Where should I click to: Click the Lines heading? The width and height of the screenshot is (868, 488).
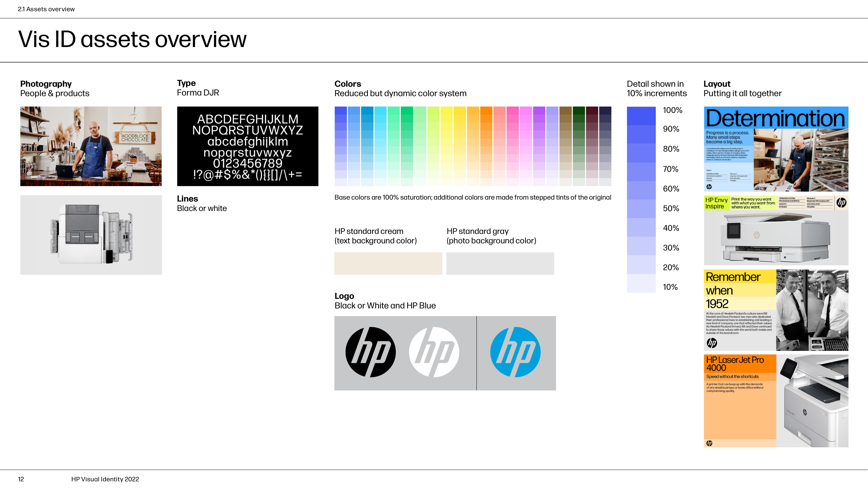(x=187, y=199)
